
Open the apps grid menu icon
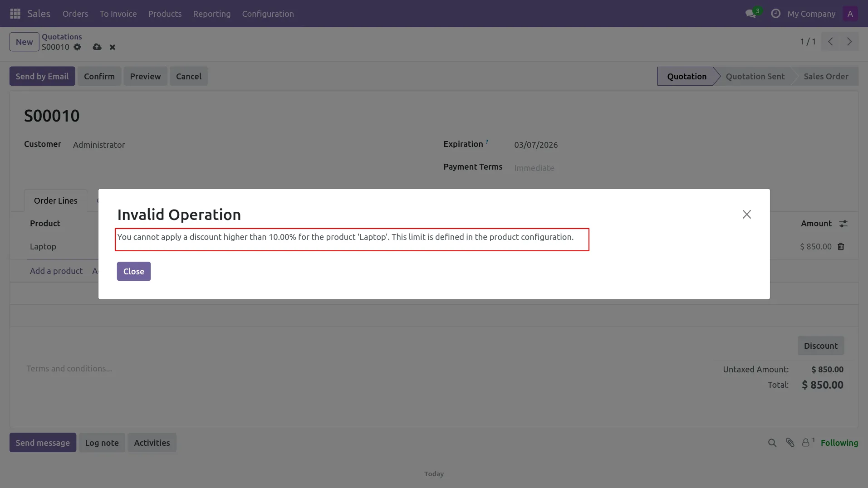coord(15,14)
